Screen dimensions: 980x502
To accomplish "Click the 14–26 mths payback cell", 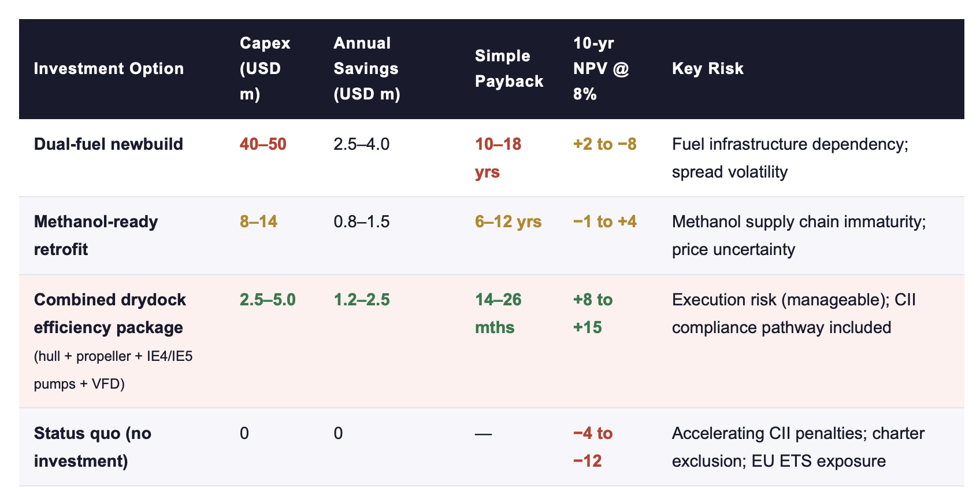I will click(x=498, y=313).
